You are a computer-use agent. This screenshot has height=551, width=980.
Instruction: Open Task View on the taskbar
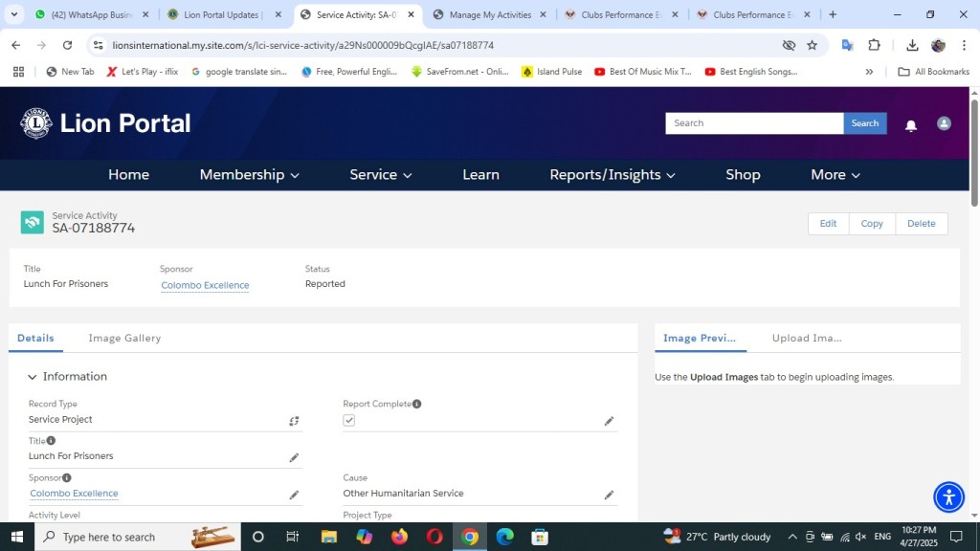click(x=292, y=537)
